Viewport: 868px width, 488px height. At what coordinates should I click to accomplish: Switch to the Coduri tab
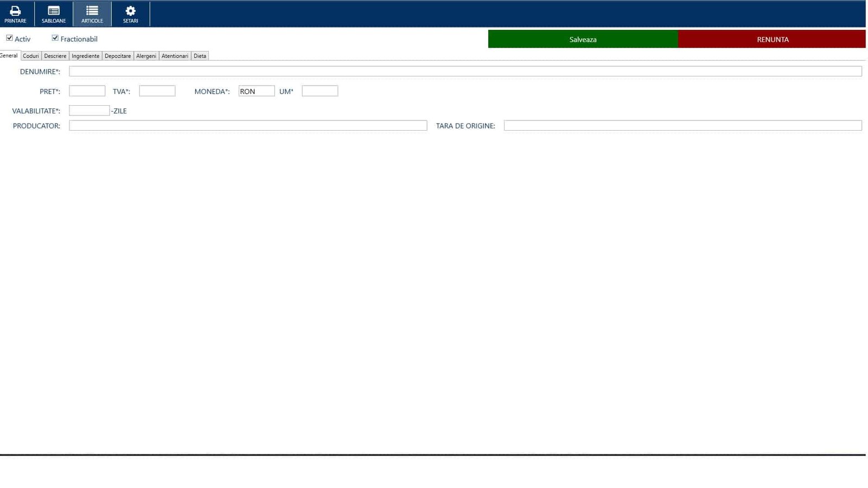(x=30, y=55)
